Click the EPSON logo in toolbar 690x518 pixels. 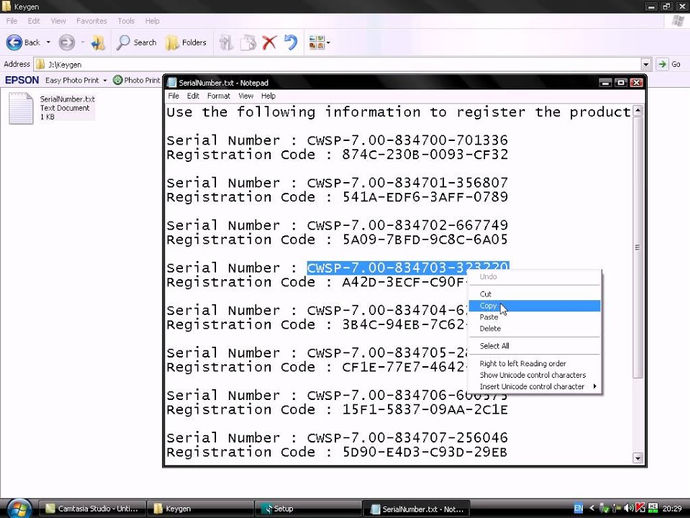point(22,80)
